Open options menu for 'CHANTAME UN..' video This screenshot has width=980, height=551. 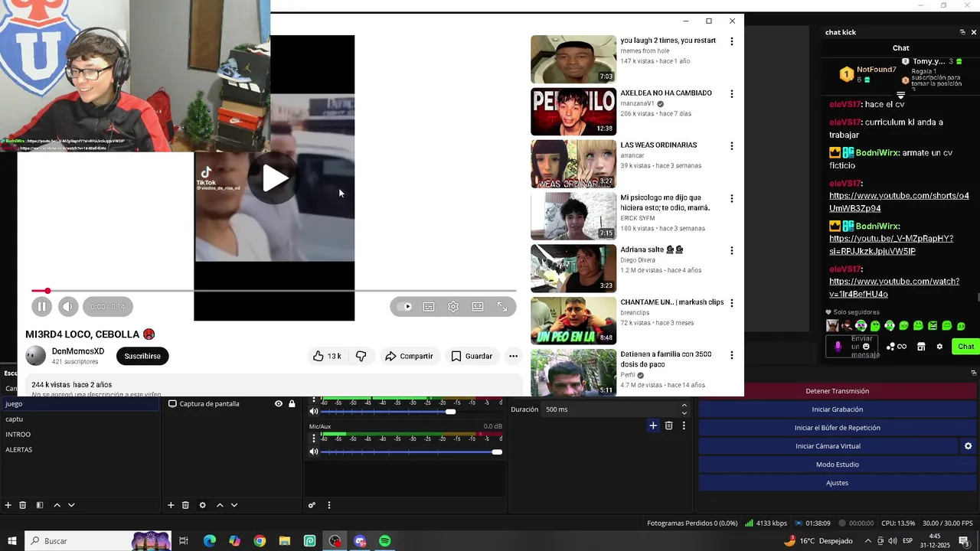tap(731, 303)
